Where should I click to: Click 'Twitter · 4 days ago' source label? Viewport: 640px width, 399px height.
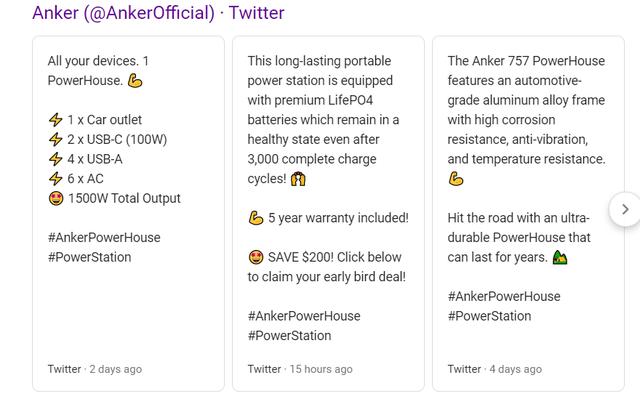(x=495, y=369)
